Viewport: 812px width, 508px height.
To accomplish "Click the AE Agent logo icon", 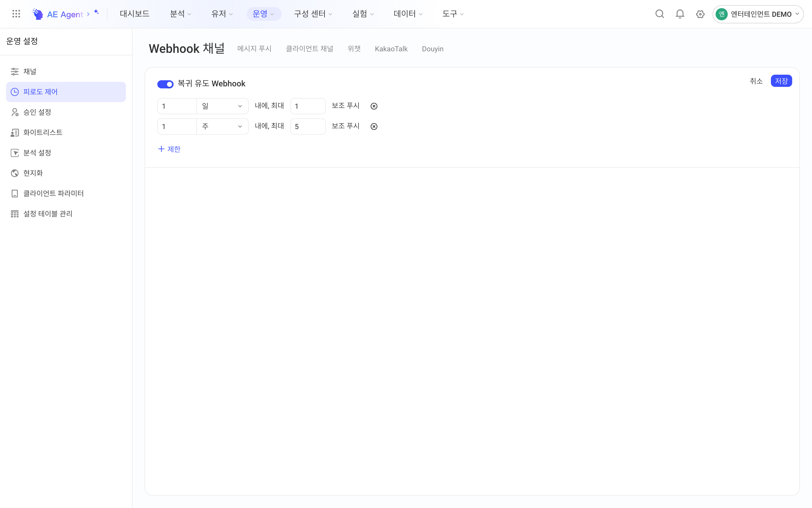I will 38,14.
